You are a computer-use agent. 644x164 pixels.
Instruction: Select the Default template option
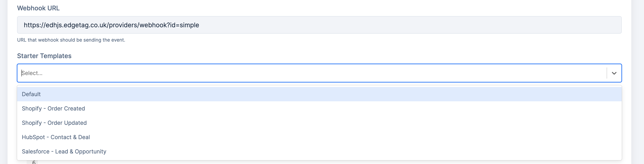click(319, 94)
